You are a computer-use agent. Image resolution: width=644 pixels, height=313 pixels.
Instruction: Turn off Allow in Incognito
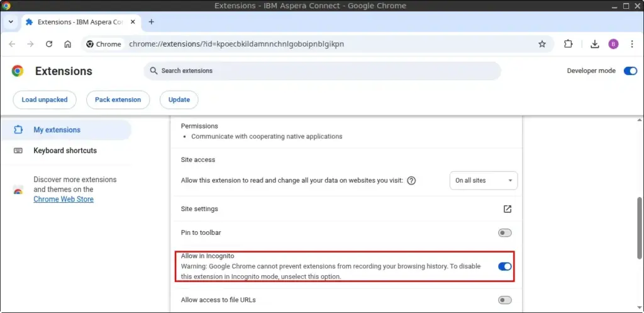tap(505, 266)
